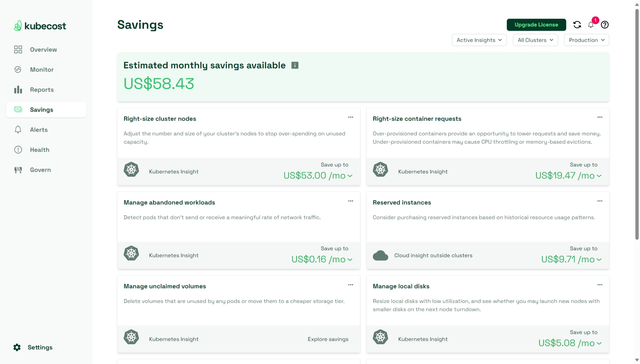The image size is (640, 364).
Task: Click the info icon beside estimated monthly savings
Action: point(295,65)
